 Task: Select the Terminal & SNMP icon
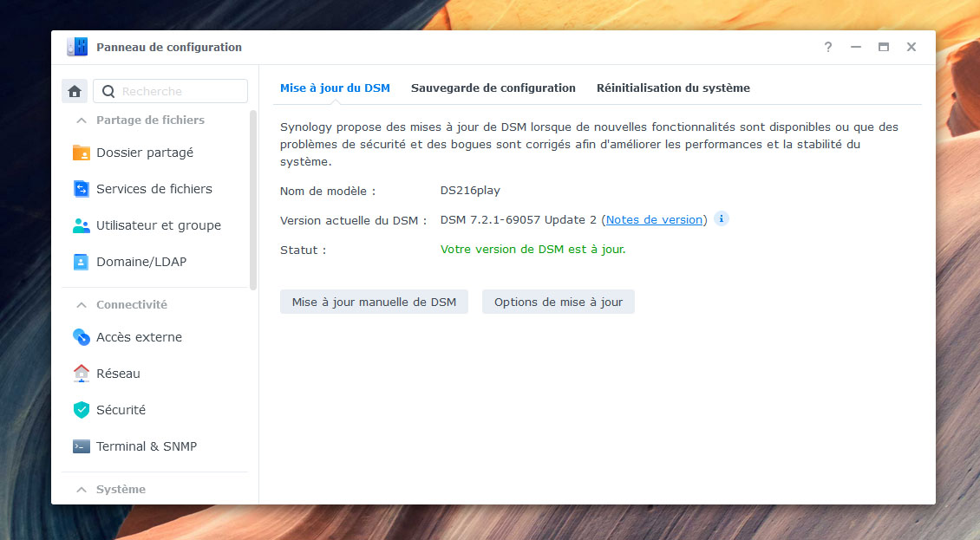[82, 446]
